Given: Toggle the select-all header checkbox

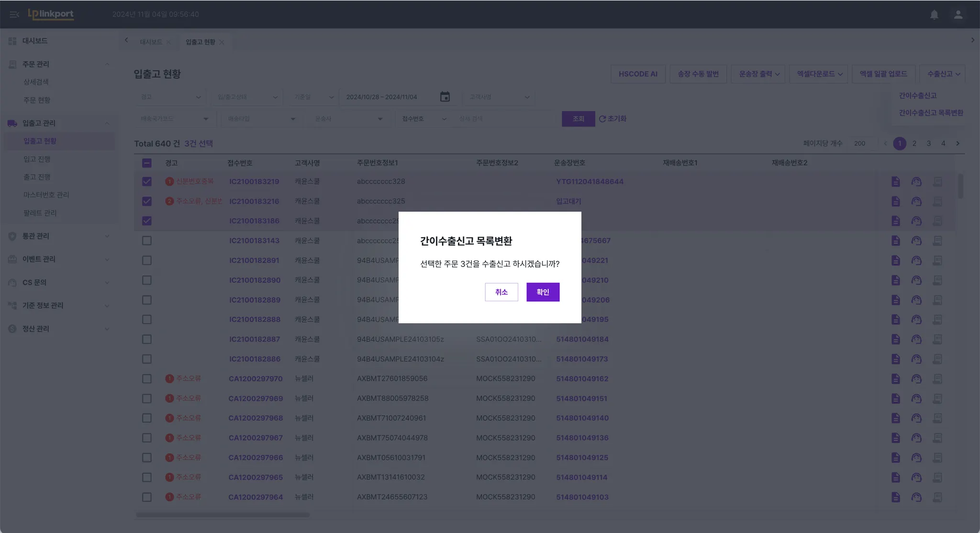Looking at the screenshot, I should 147,163.
